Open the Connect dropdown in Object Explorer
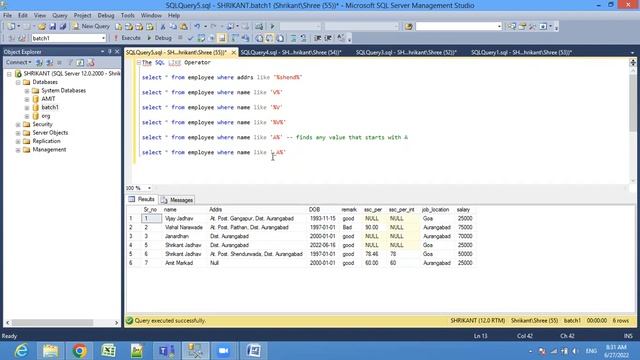This screenshot has height=360, width=640. 18,62
